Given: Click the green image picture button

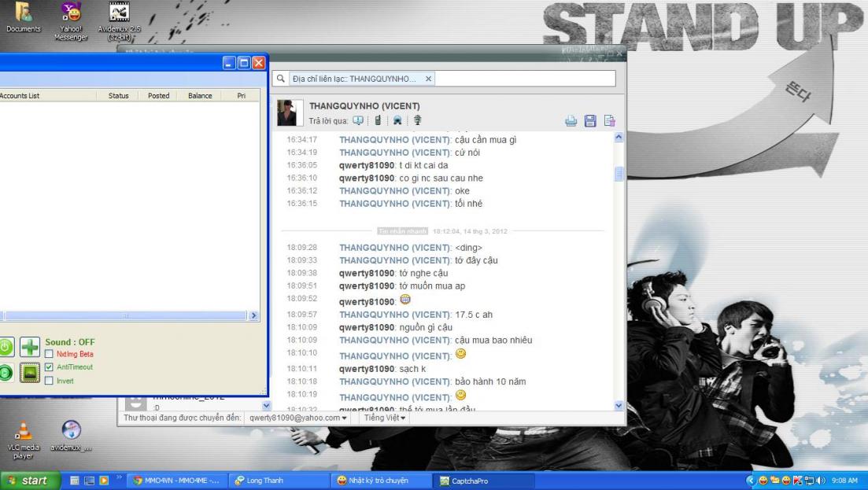Looking at the screenshot, I should pos(30,373).
